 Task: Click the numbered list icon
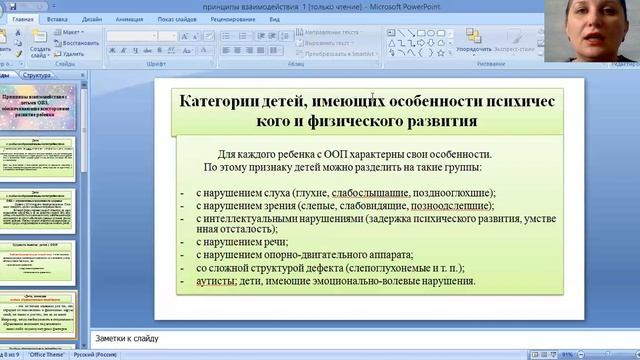click(x=244, y=36)
